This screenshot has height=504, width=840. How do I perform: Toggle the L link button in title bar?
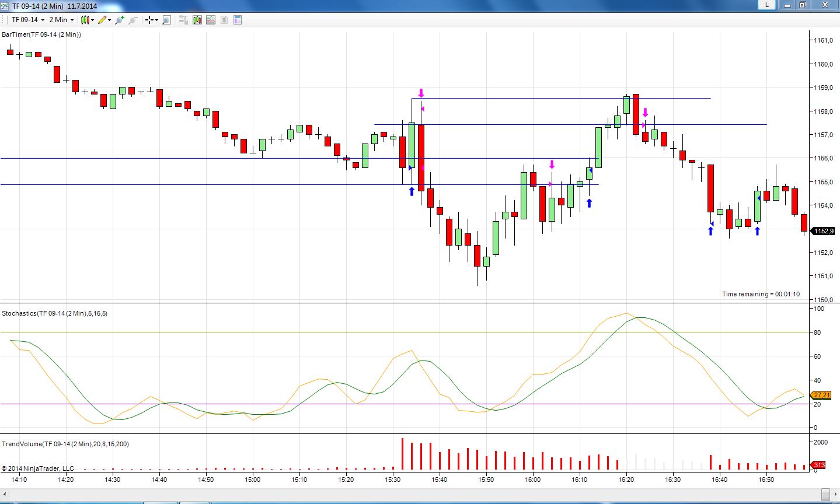click(766, 5)
